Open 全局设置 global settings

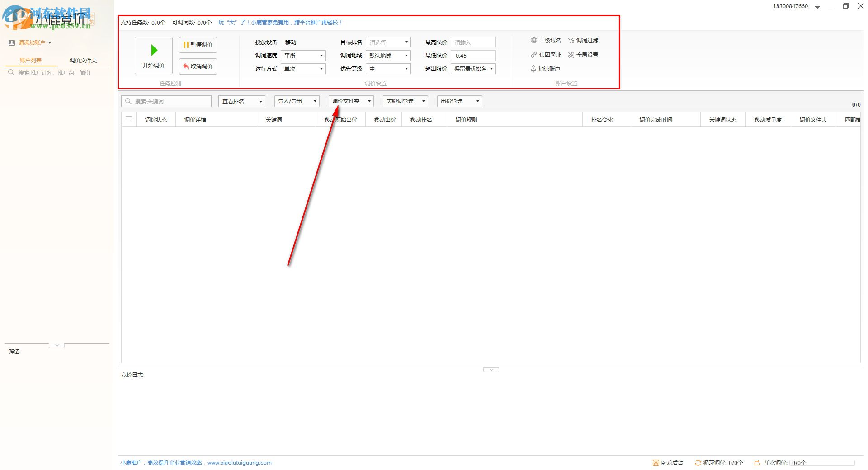[583, 55]
